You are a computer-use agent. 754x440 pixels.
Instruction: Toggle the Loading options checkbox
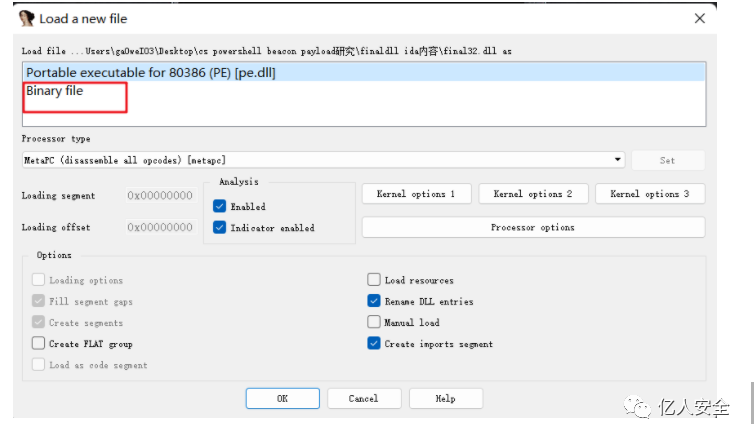(38, 279)
